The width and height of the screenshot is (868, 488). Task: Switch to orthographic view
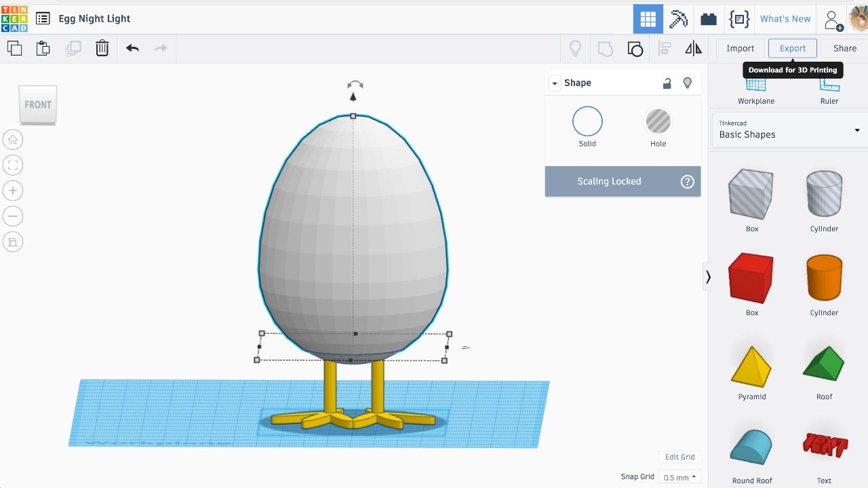(x=13, y=242)
